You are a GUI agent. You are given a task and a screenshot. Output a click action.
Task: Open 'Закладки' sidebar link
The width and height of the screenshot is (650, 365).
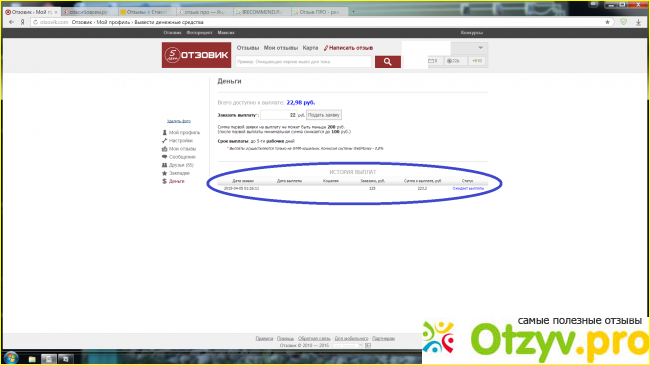point(179,173)
